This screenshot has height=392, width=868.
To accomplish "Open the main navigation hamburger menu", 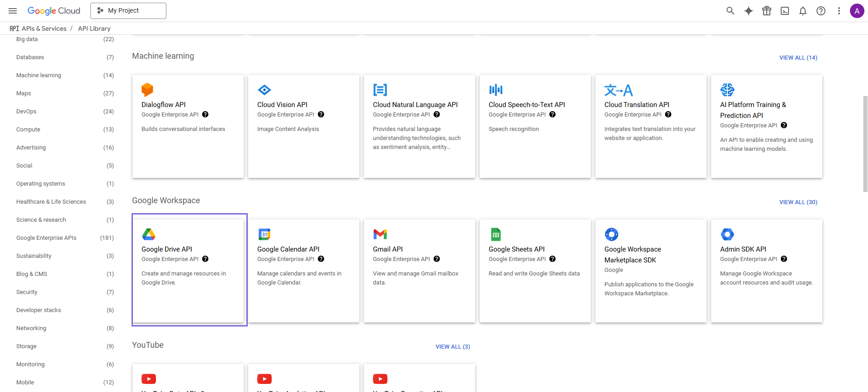I will [x=13, y=11].
